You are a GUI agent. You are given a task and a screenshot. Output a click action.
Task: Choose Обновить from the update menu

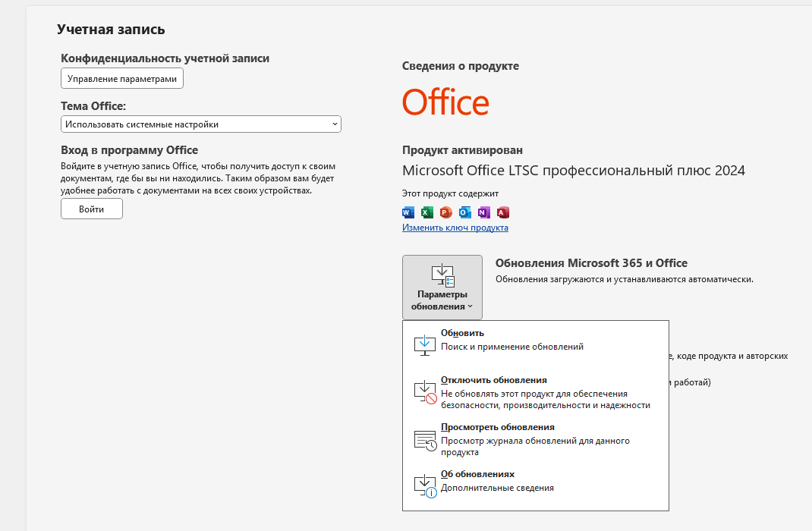point(536,344)
